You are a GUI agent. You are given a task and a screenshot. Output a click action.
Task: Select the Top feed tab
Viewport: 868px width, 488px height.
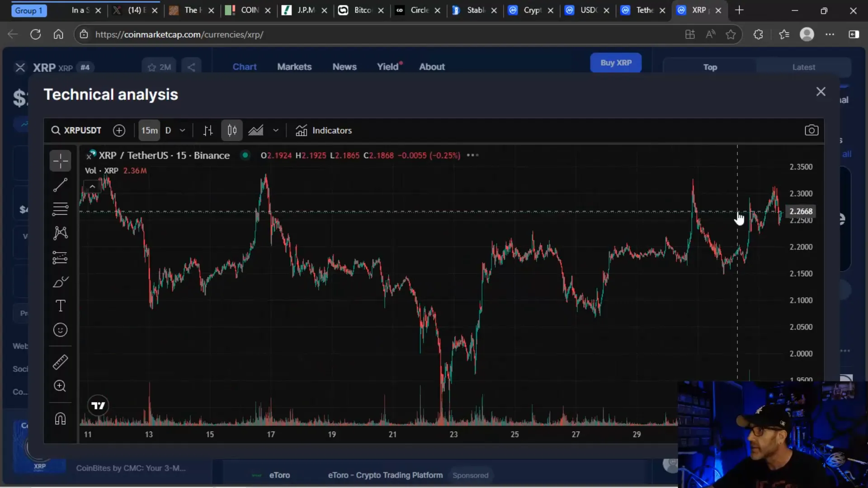710,67
